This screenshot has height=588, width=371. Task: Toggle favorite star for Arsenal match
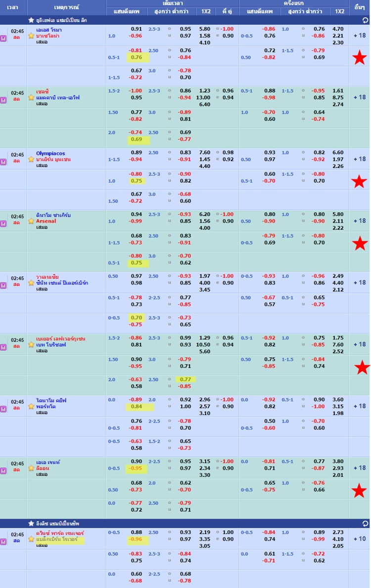[x=31, y=221]
